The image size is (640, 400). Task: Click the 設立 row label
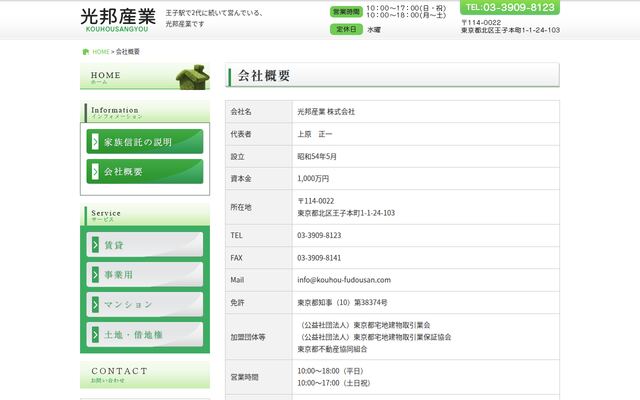pyautogui.click(x=238, y=156)
